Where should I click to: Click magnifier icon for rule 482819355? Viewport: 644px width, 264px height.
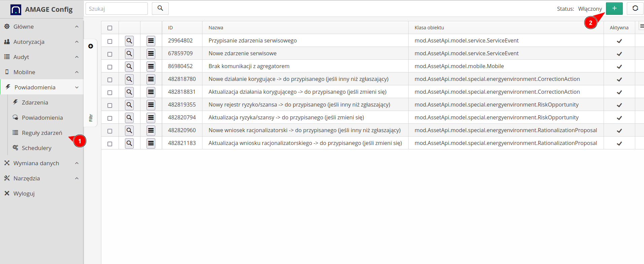click(x=129, y=105)
